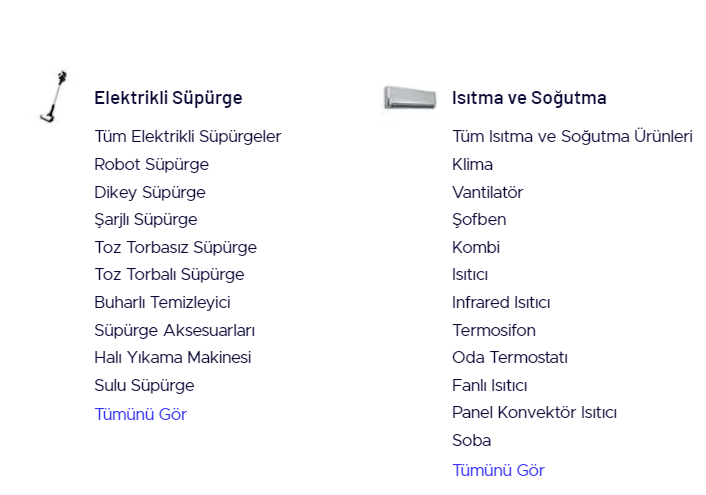The height and width of the screenshot is (495, 706).
Task: Open Dikey Süpürge products
Action: click(150, 192)
